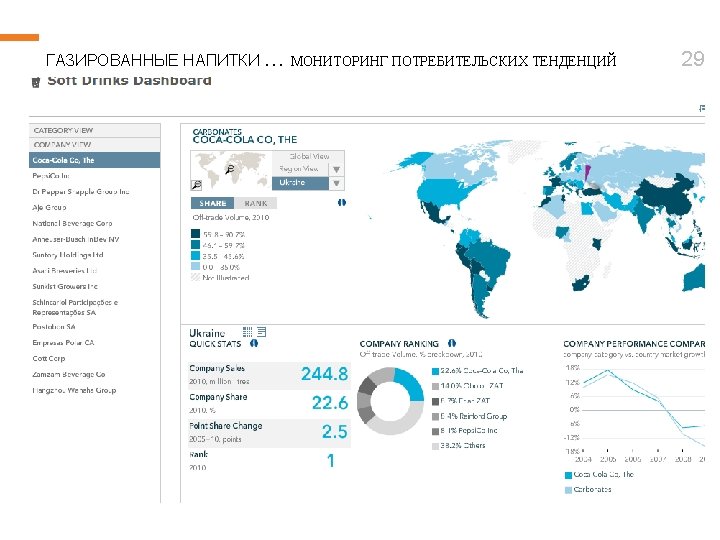Click the Ukraine selected country field
This screenshot has height=540, width=720.
(301, 183)
